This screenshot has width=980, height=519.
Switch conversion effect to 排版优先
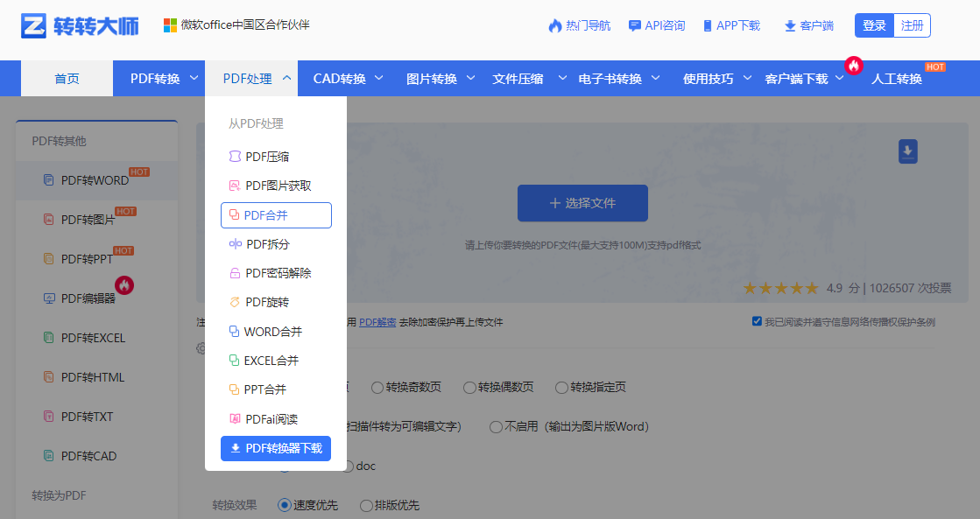366,505
